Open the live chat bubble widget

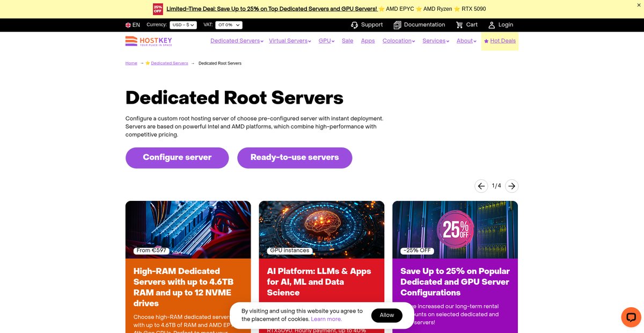tap(631, 317)
